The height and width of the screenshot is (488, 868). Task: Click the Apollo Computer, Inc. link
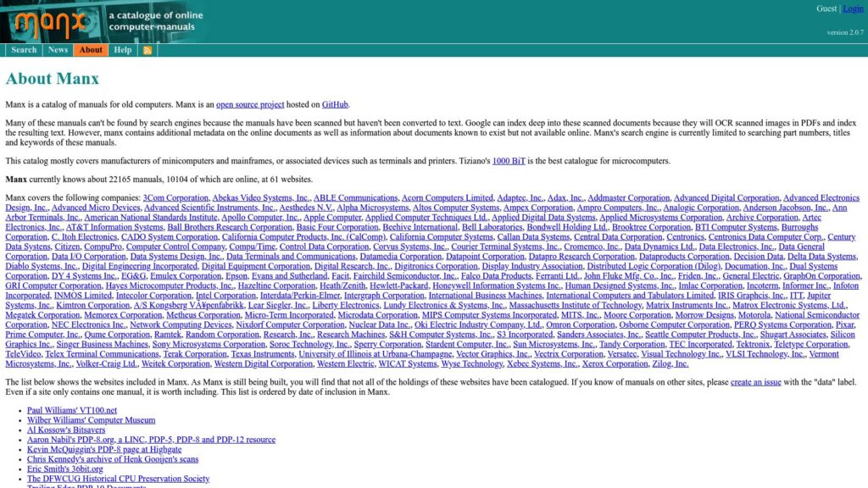click(x=260, y=218)
